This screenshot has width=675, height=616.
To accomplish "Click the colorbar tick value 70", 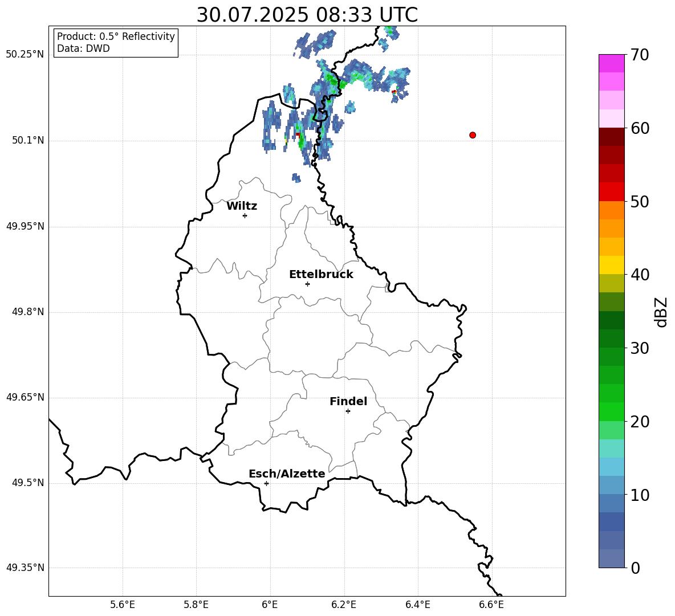I will click(x=640, y=55).
